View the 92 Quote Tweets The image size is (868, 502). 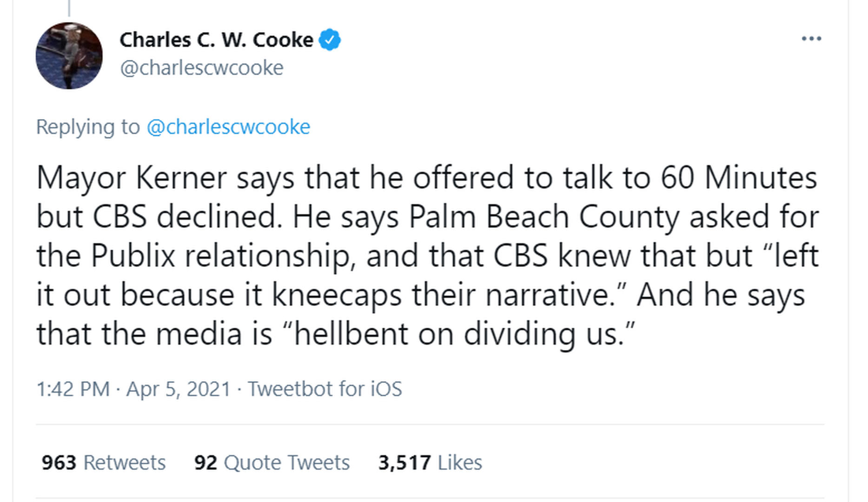pyautogui.click(x=272, y=462)
